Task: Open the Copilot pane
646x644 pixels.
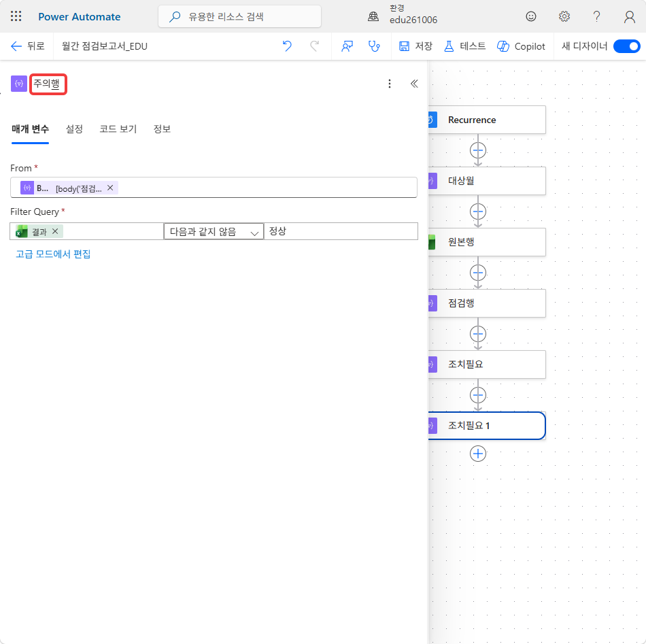Action: coord(521,46)
